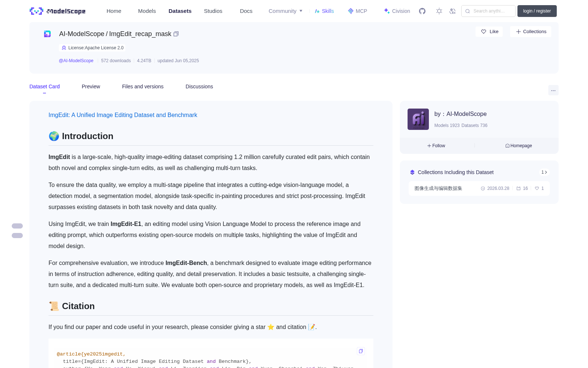Screen dimensions: 588x368
Task: Open ImgEdit paper title link
Action: tap(123, 115)
